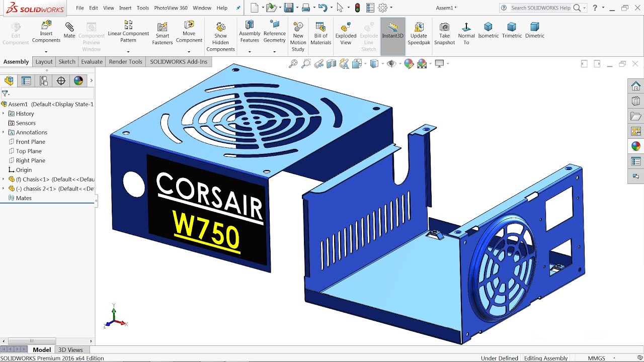Open the PhotoView 360 menu
644x362 pixels.
(x=171, y=8)
